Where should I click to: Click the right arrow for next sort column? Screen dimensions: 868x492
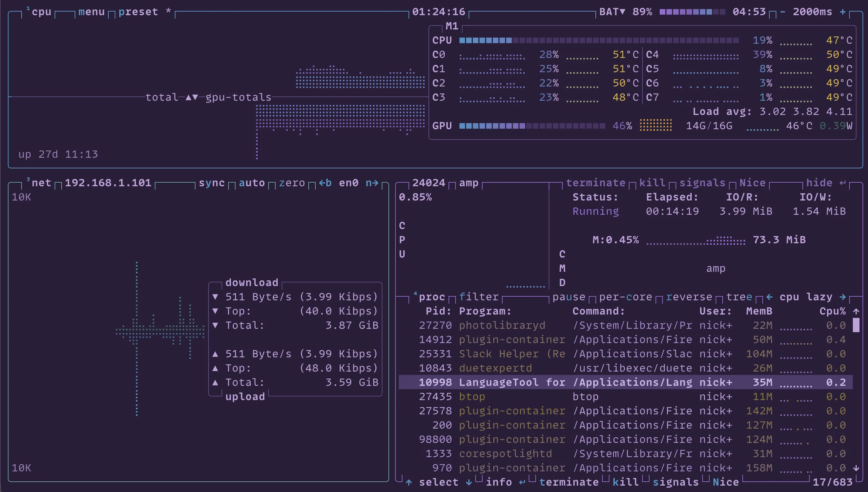(x=843, y=297)
